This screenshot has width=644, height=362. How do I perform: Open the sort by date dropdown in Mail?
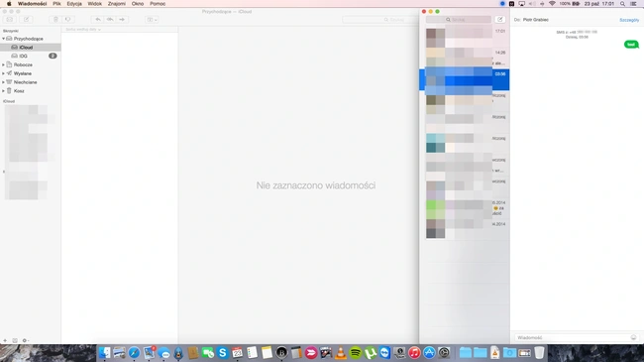[83, 29]
